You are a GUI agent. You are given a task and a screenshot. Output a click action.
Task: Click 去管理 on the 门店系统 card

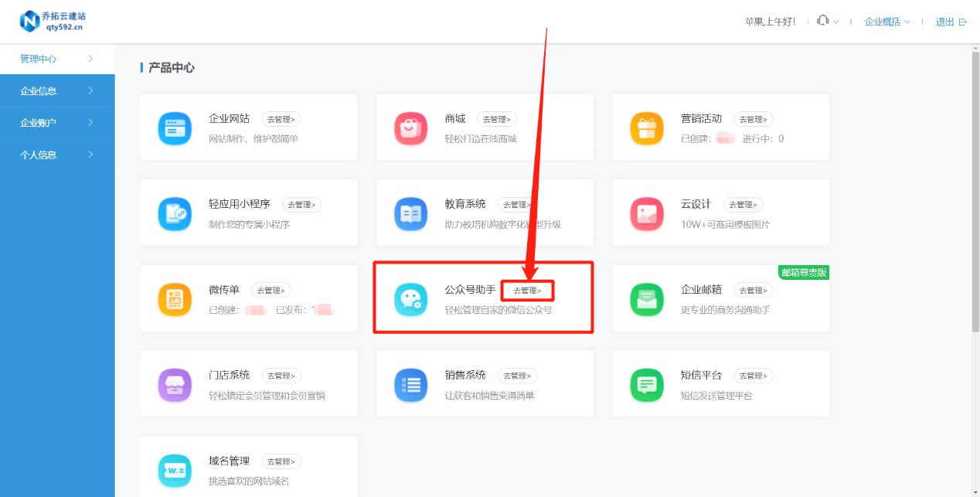tap(281, 375)
